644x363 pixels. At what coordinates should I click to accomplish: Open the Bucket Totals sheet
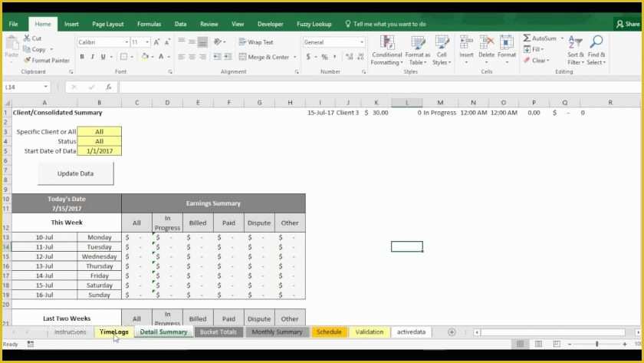click(218, 332)
